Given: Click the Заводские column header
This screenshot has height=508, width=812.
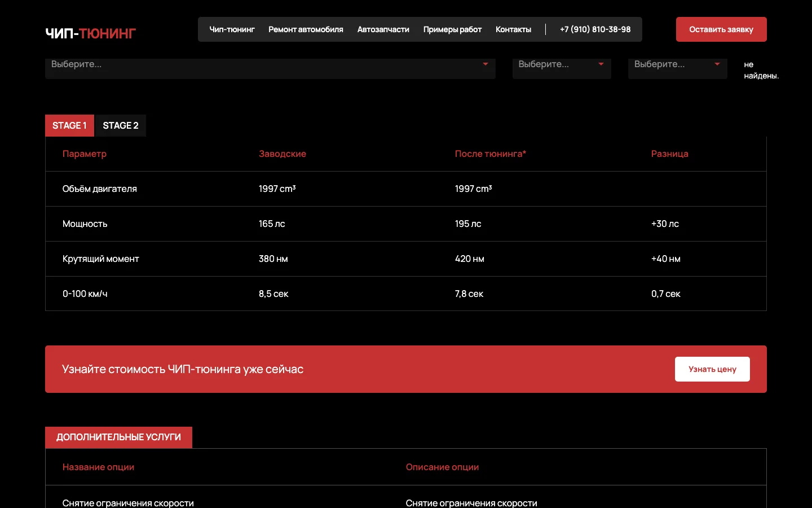Looking at the screenshot, I should [x=283, y=154].
